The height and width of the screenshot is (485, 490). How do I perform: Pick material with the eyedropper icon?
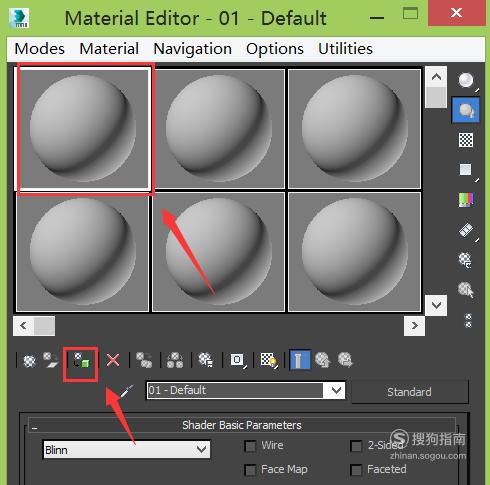[x=127, y=391]
